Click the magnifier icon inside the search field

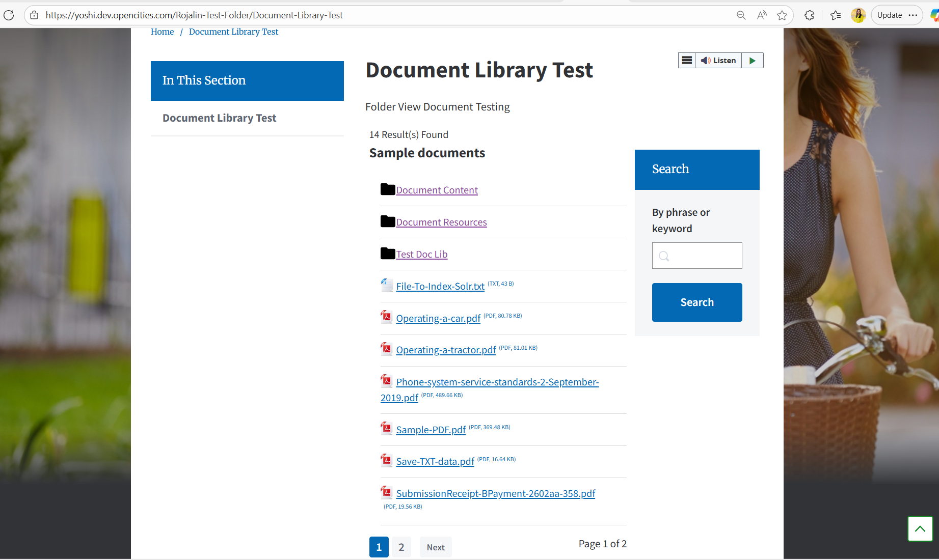click(663, 256)
